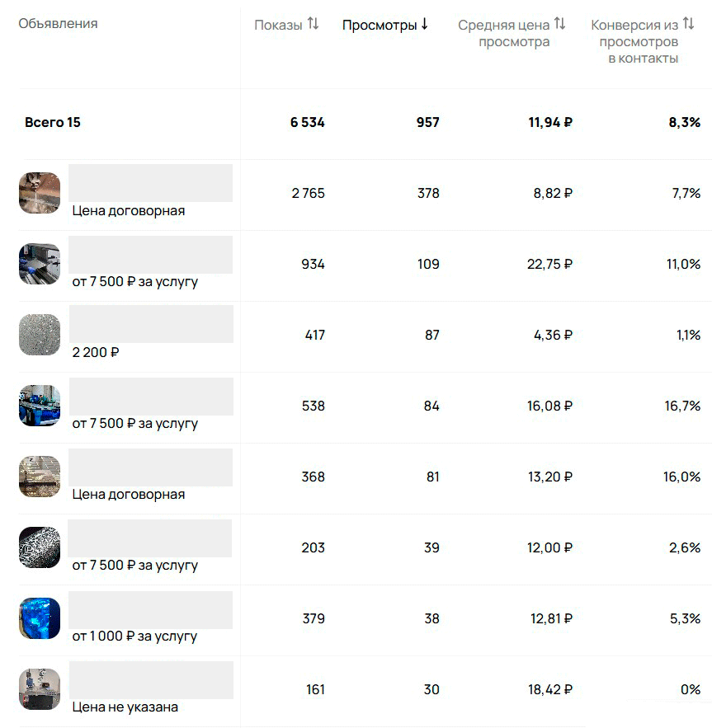Viewport: 712px width, 728px height.
Task: Open thumbnail of the ad with 378 views
Action: click(40, 193)
